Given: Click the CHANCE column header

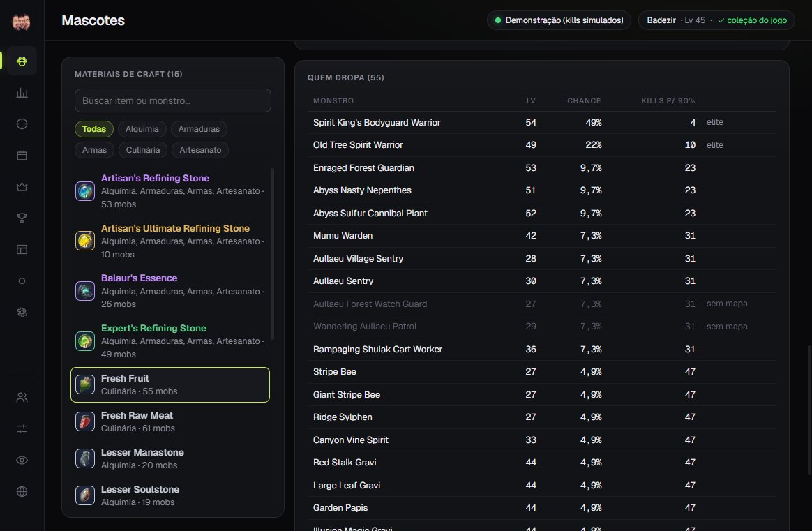Looking at the screenshot, I should coord(584,101).
